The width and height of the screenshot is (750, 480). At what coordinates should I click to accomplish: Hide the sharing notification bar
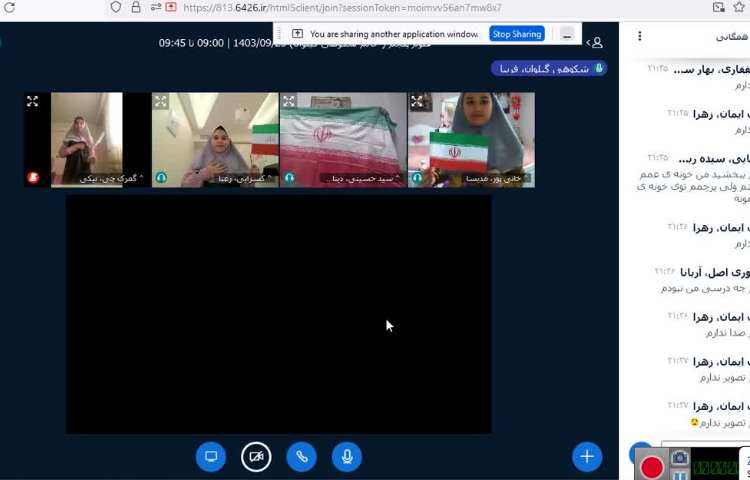click(567, 34)
